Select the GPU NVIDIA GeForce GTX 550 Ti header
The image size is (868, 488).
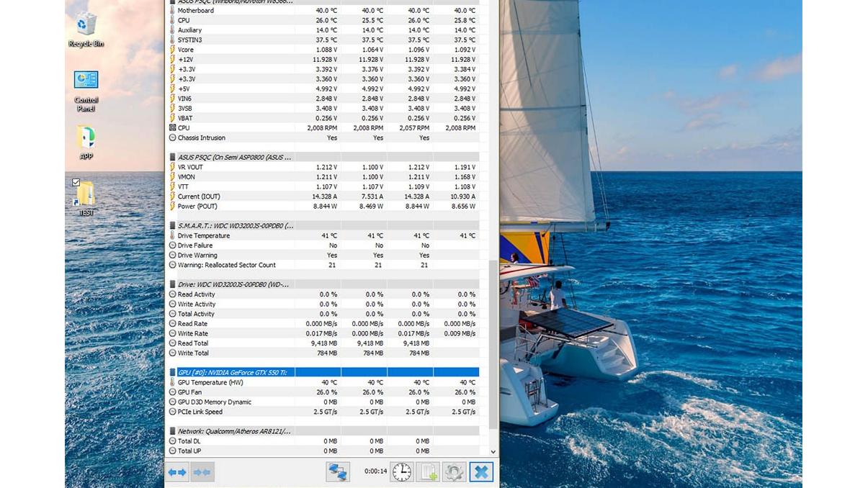coord(232,372)
